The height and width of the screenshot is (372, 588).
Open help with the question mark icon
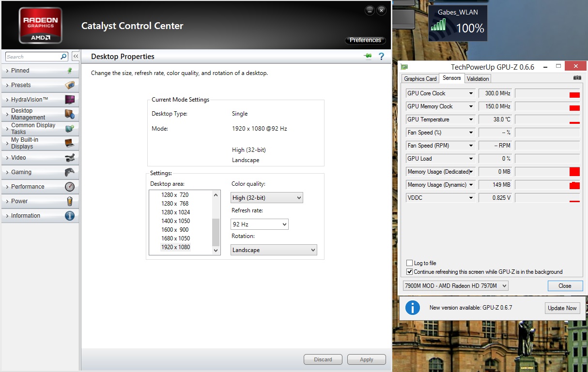click(x=381, y=57)
